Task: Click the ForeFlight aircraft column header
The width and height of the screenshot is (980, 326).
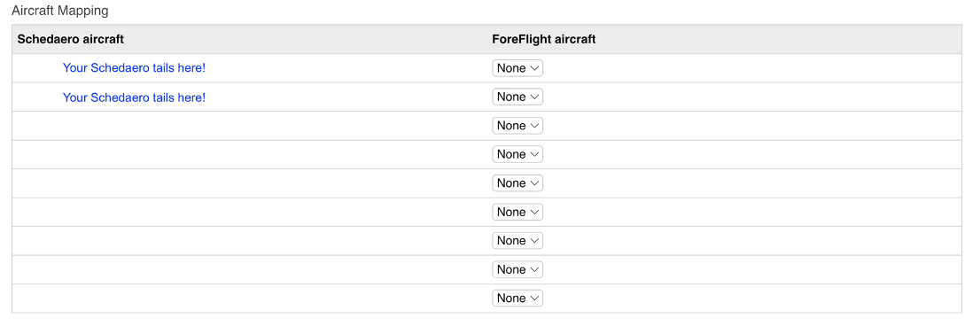Action: [544, 39]
